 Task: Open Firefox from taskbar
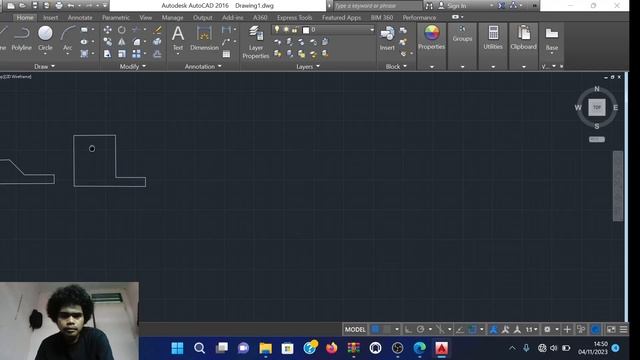pyautogui.click(x=331, y=348)
